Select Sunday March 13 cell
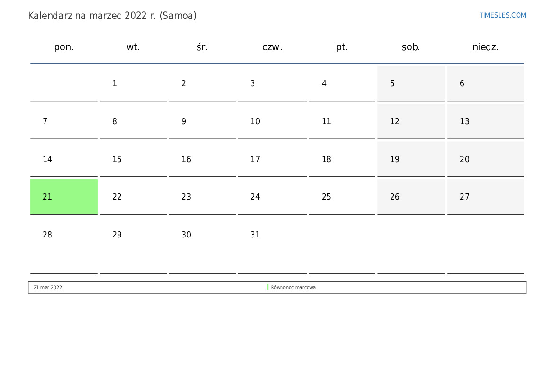The height and width of the screenshot is (392, 554). (485, 121)
